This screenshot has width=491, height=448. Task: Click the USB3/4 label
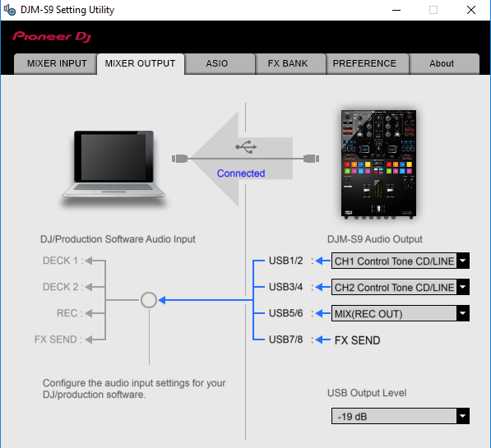(x=286, y=287)
